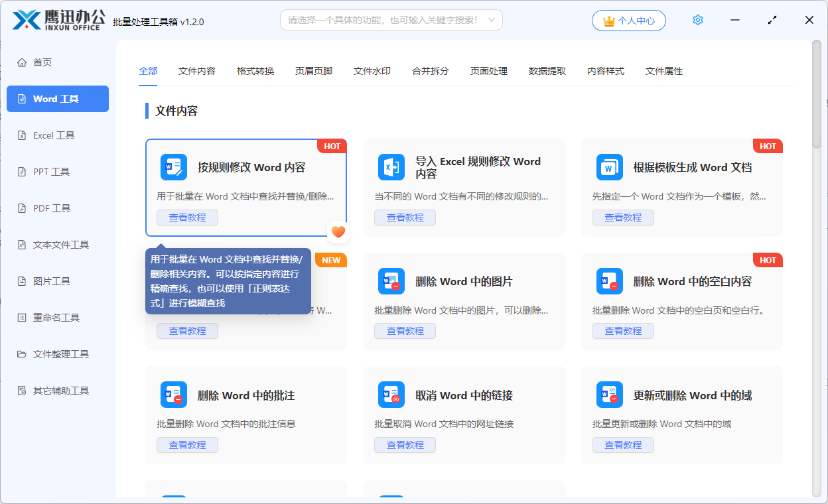Viewport: 828px width, 504px height.
Task: Open the 根据模板生成 Word 文档 icon
Action: [609, 167]
